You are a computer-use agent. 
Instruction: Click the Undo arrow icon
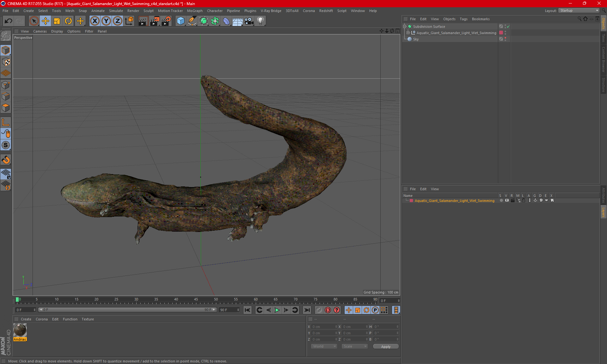click(9, 21)
